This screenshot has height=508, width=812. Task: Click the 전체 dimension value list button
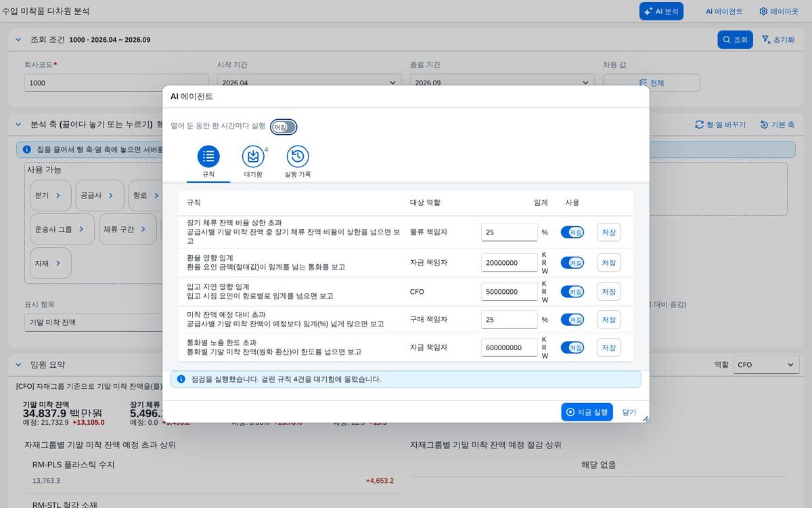click(652, 83)
